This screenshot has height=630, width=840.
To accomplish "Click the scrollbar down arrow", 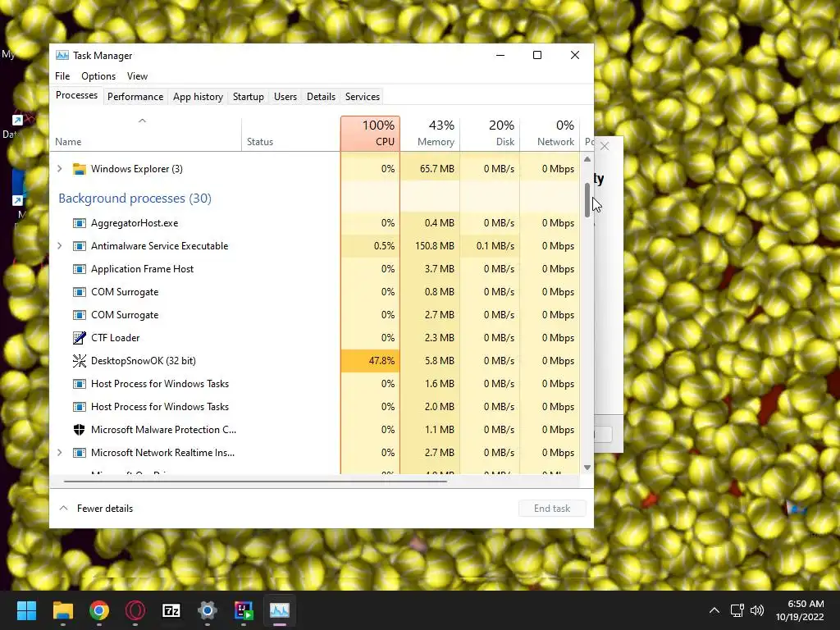I will tap(587, 468).
